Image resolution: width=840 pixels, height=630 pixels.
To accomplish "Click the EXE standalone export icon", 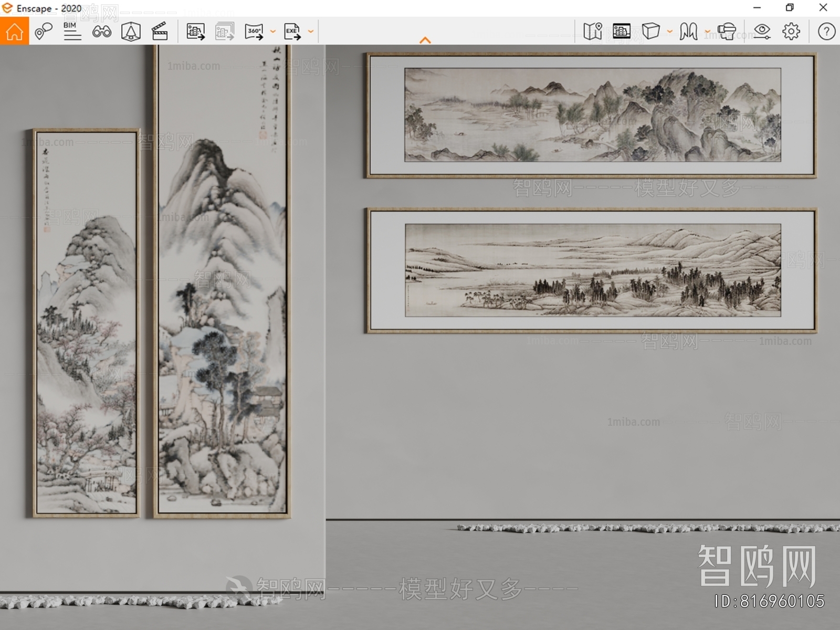I will click(x=292, y=31).
